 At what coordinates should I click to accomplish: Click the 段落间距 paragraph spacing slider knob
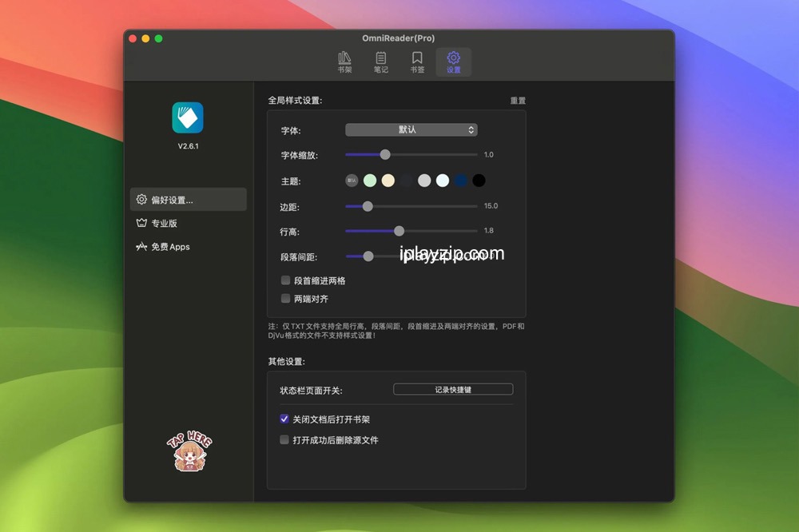pyautogui.click(x=368, y=256)
